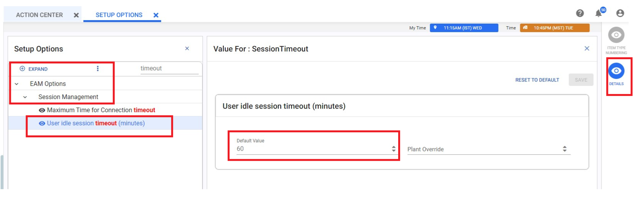644x208 pixels.
Task: Select the Setup Options tab
Action: coord(119,15)
